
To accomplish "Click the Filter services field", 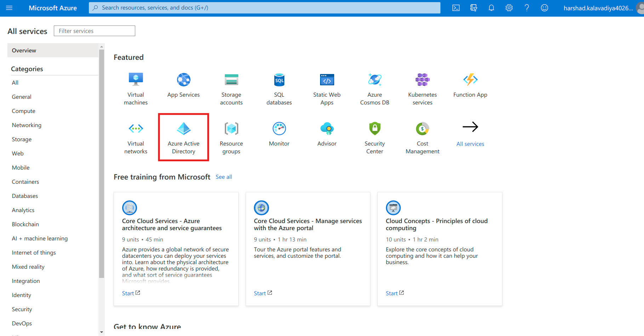I will (x=95, y=31).
